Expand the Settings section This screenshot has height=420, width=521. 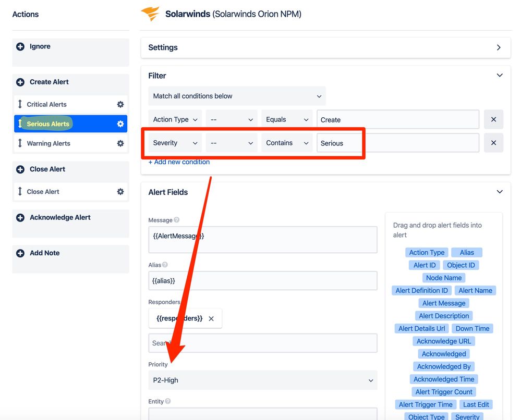(x=325, y=47)
